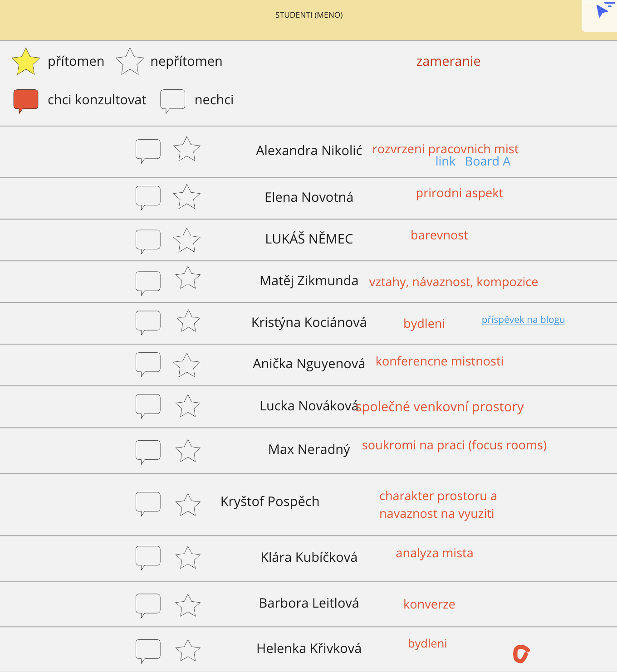The height and width of the screenshot is (672, 617).
Task: Toggle the star for Kristýna Kociánová
Action: pyautogui.click(x=188, y=321)
